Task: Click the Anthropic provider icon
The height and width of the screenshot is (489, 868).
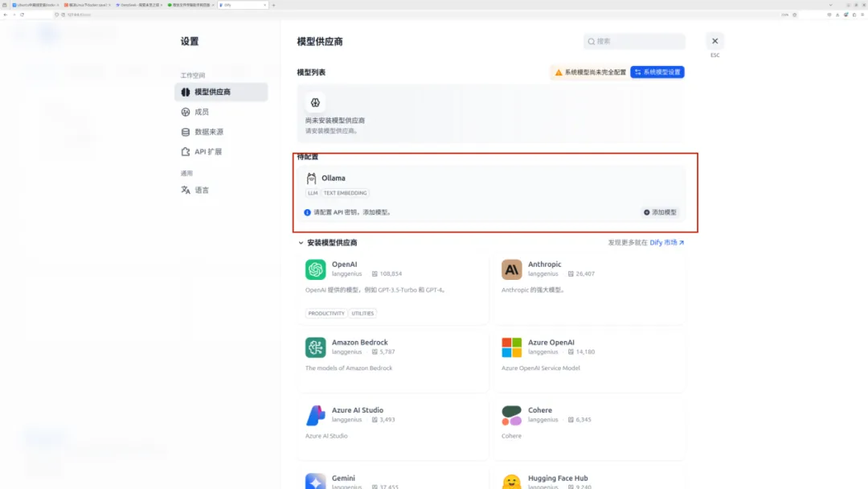Action: pos(511,269)
